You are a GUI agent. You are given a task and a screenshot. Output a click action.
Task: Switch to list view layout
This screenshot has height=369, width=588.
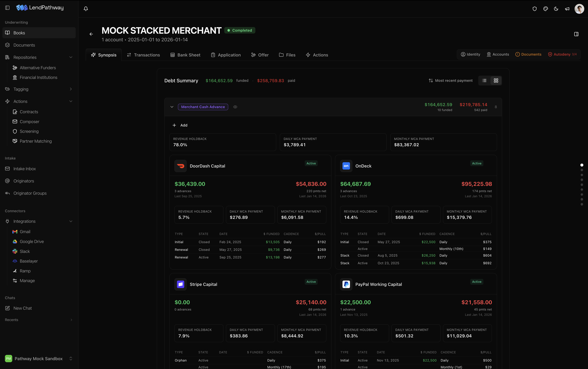(x=484, y=81)
